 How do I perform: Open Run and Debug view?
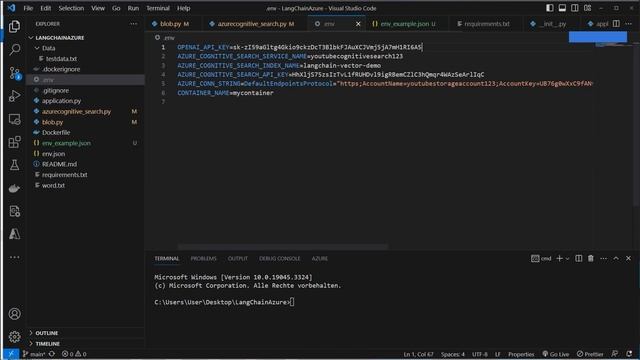pyautogui.click(x=14, y=96)
